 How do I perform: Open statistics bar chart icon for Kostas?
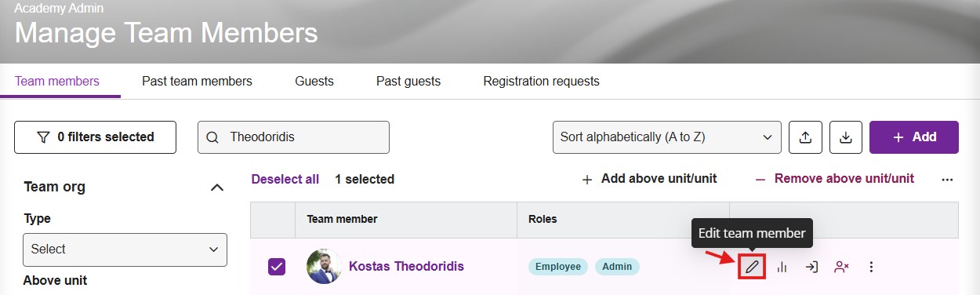coord(782,267)
